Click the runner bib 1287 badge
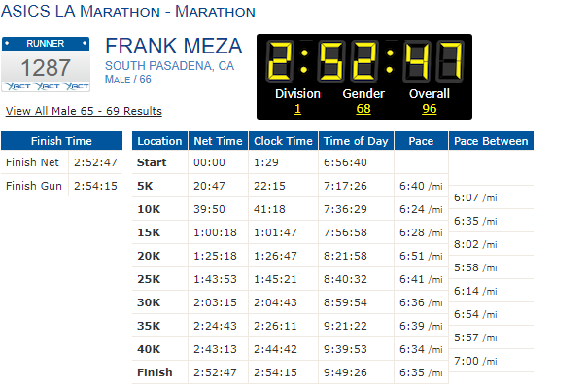This screenshot has height=388, width=588. pos(46,64)
